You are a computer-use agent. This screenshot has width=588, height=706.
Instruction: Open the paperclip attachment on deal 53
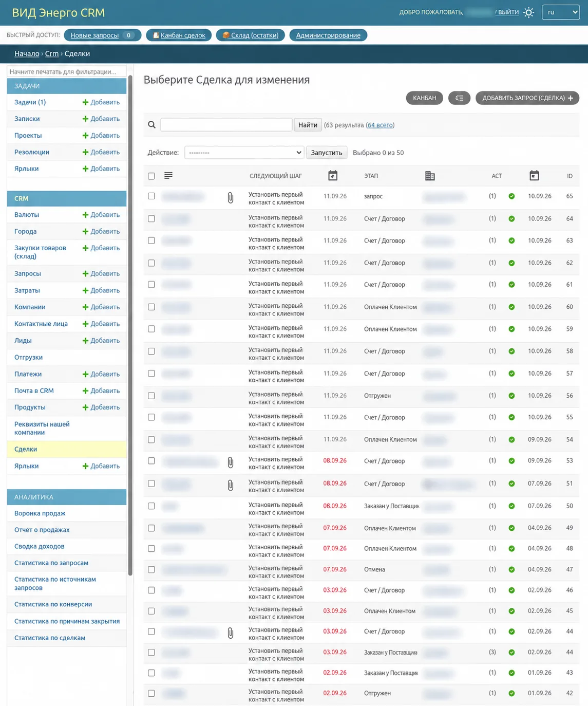[231, 462]
